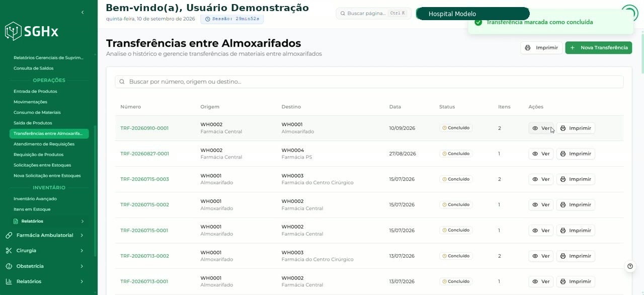This screenshot has height=295, width=644.
Task: Open Relatórios Gerenciais de Suprimentos
Action: [49, 57]
